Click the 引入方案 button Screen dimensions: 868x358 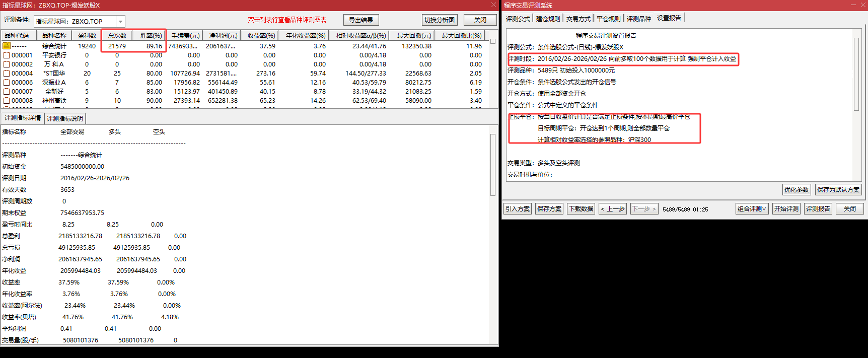518,209
